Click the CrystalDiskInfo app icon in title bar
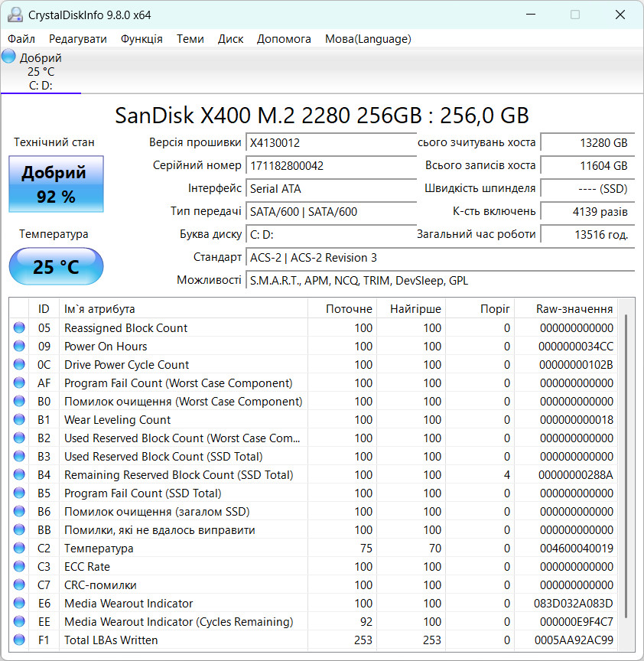The height and width of the screenshot is (661, 644). point(15,15)
